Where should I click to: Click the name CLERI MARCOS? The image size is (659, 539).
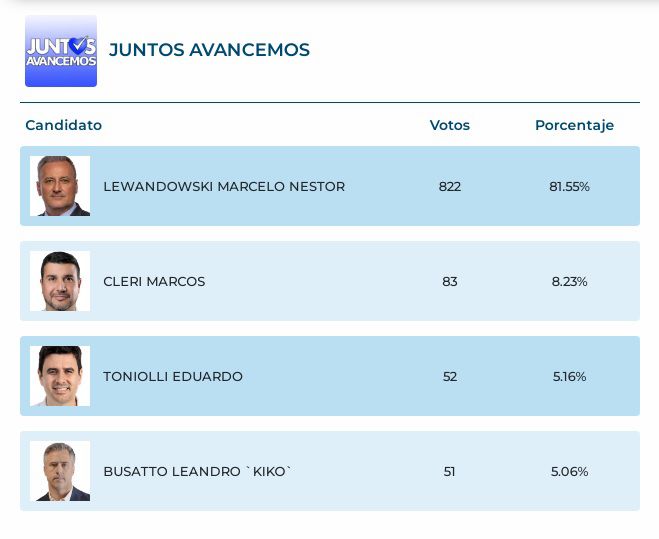[154, 281]
